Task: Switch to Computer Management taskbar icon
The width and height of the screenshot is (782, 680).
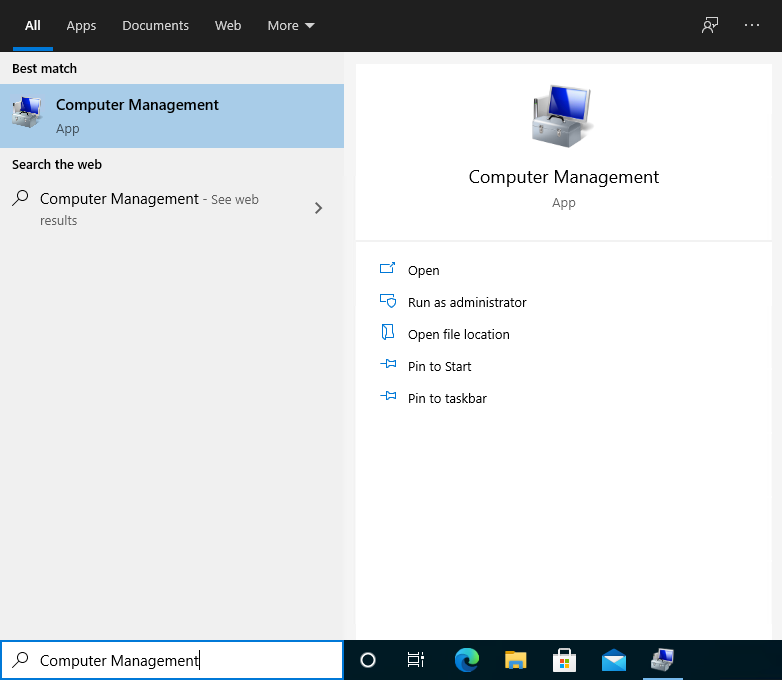Action: pos(662,660)
